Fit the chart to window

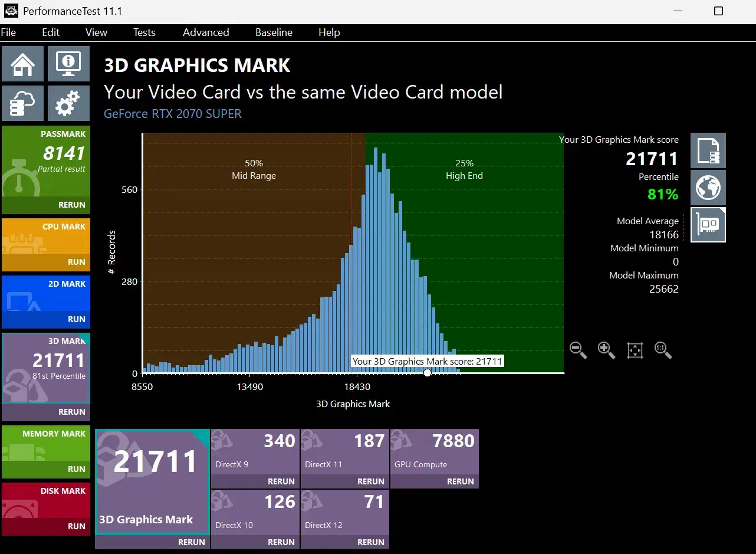(635, 350)
